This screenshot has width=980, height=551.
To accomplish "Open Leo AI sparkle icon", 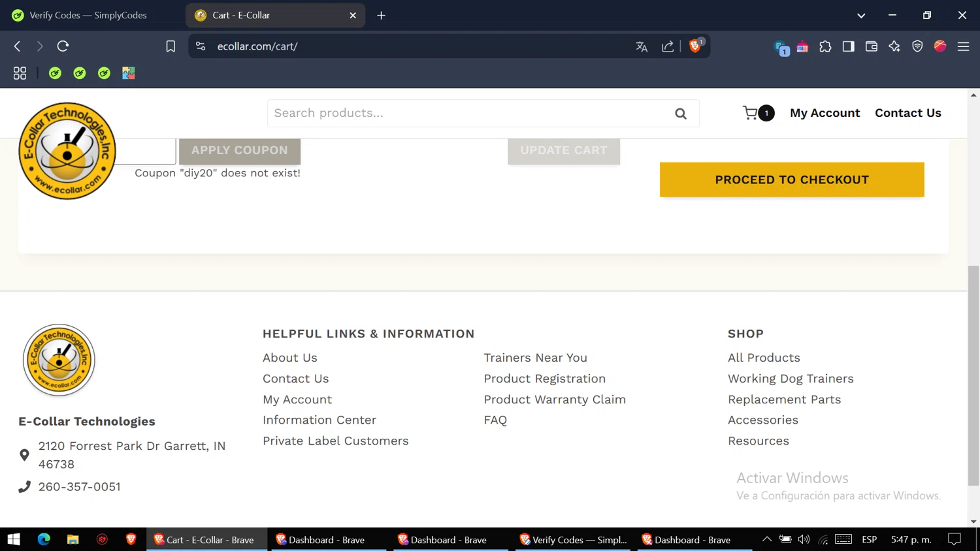I will 894,46.
